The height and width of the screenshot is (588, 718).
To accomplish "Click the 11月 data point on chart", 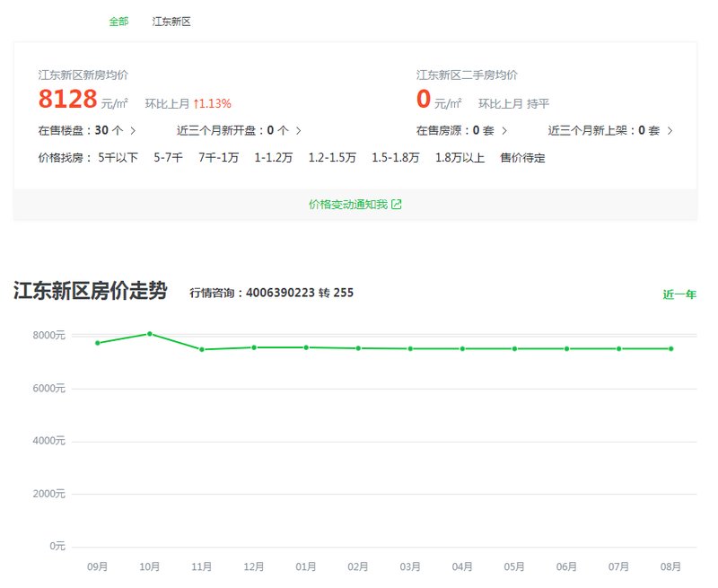I will pos(202,349).
